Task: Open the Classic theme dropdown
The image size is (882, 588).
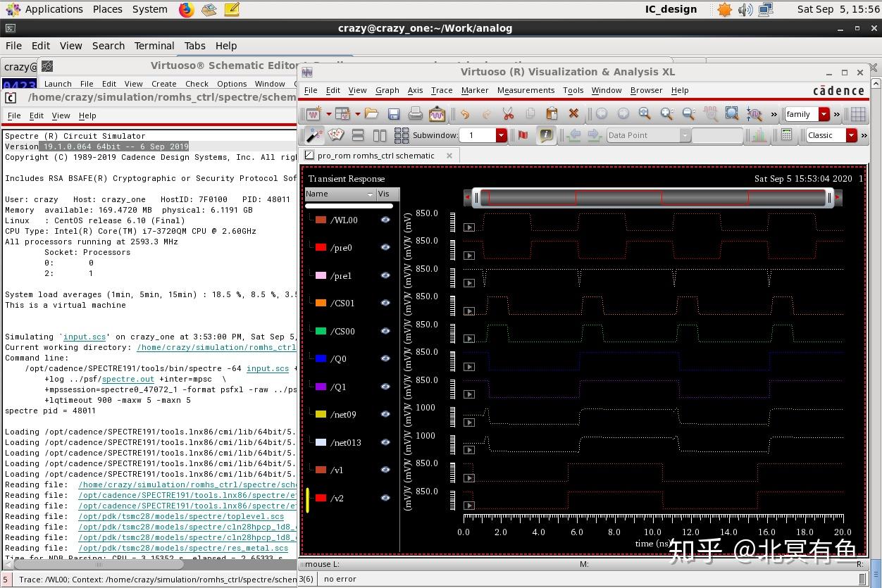Action: click(851, 135)
